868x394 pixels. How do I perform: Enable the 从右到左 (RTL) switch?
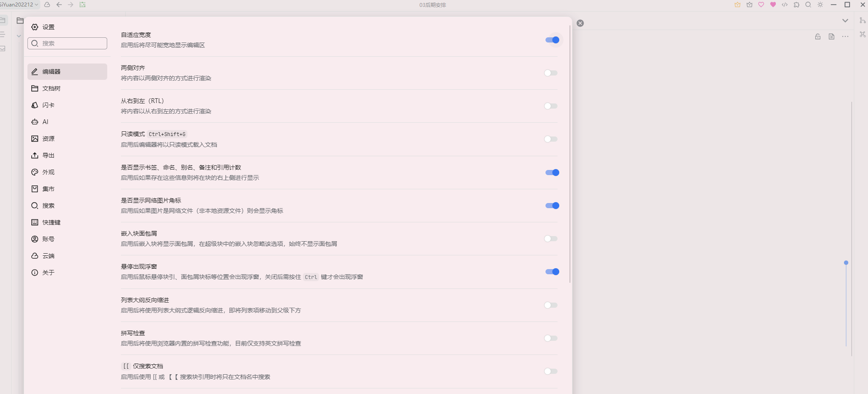tap(551, 106)
